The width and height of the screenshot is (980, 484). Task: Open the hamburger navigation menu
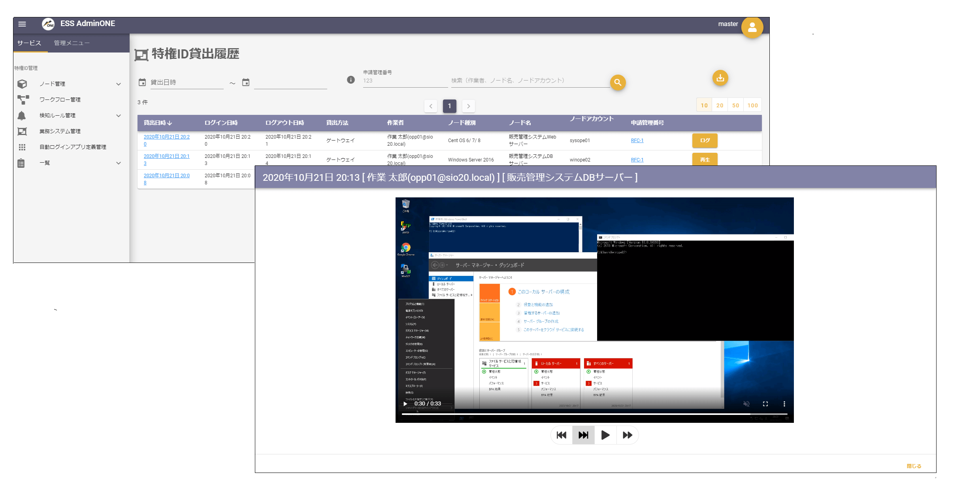click(22, 24)
